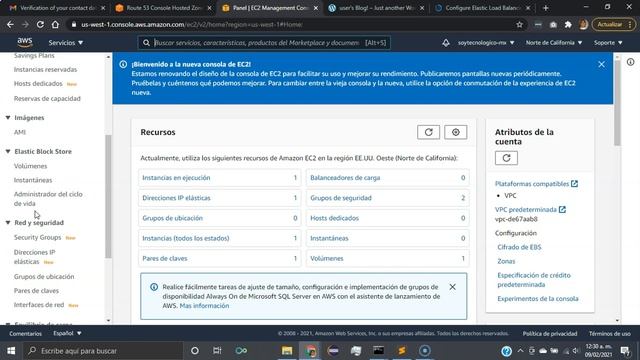Open browser home page icon
The height and width of the screenshot is (360, 640).
click(55, 24)
